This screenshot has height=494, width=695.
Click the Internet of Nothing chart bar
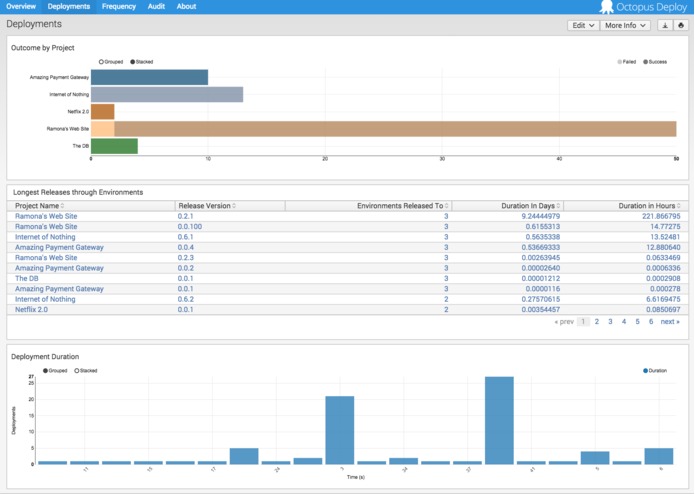167,94
